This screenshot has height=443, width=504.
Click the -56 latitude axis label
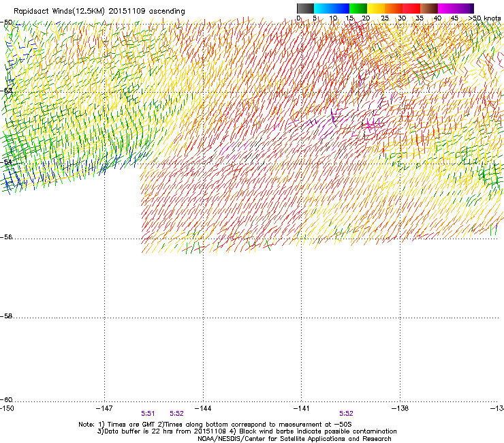click(x=6, y=237)
